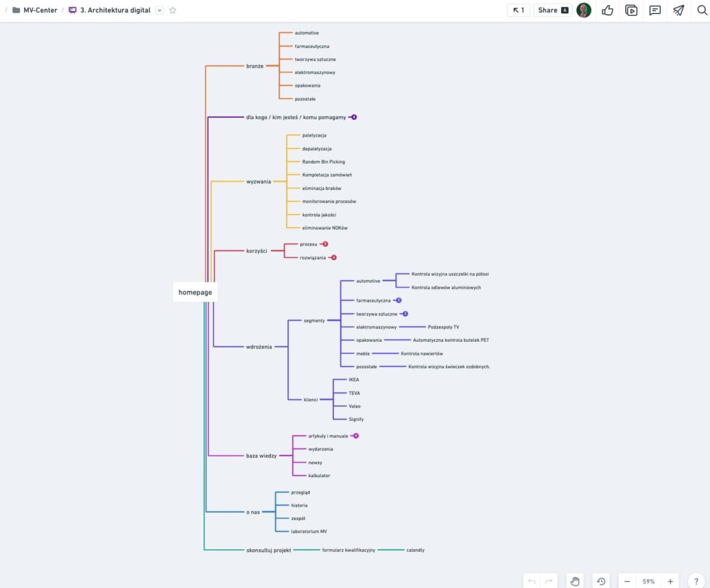Expand 'farmaceutyczna' badge under segmenty
Screen dimensions: 710x588
point(399,301)
